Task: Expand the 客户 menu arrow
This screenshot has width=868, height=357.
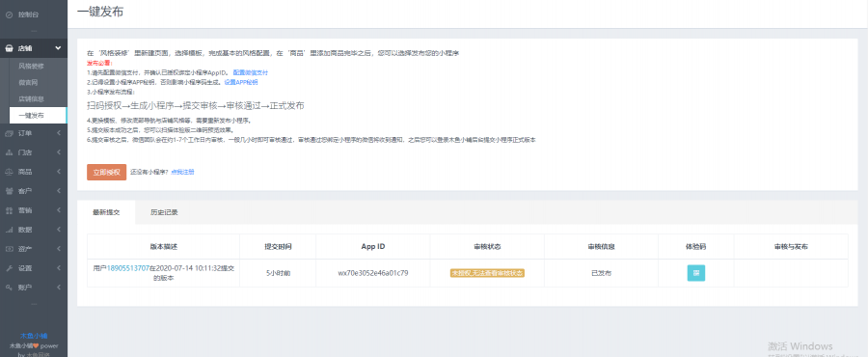Action: [59, 191]
